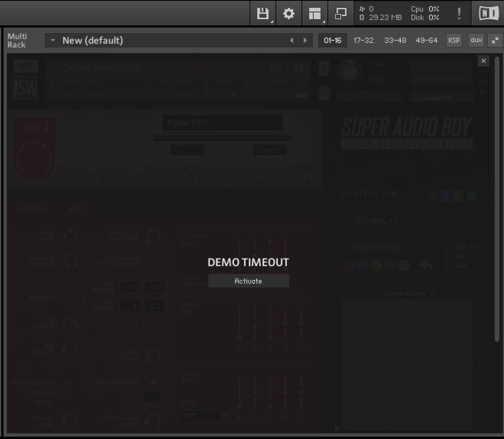Select the 17-32 instrument page tab
The image size is (504, 439).
point(363,41)
